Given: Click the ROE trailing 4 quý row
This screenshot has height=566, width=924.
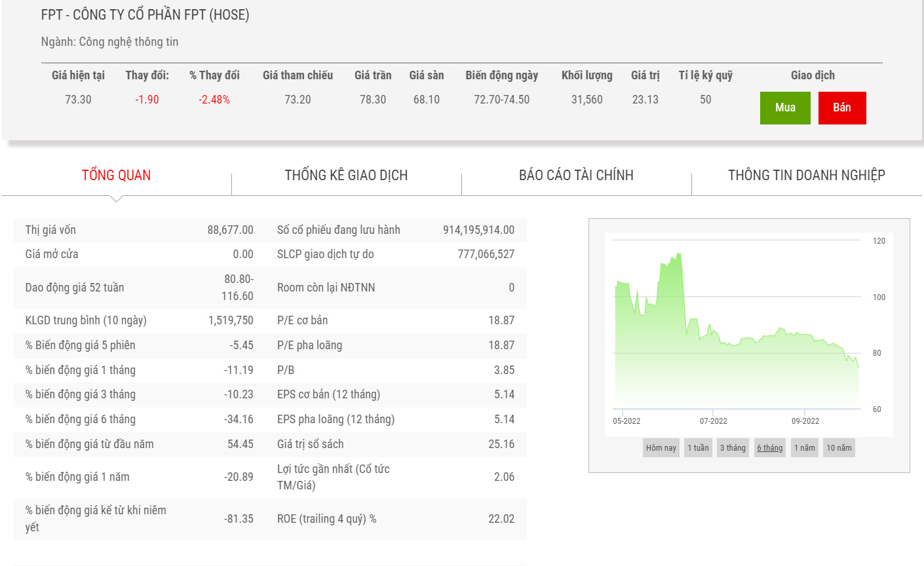Looking at the screenshot, I should point(395,519).
